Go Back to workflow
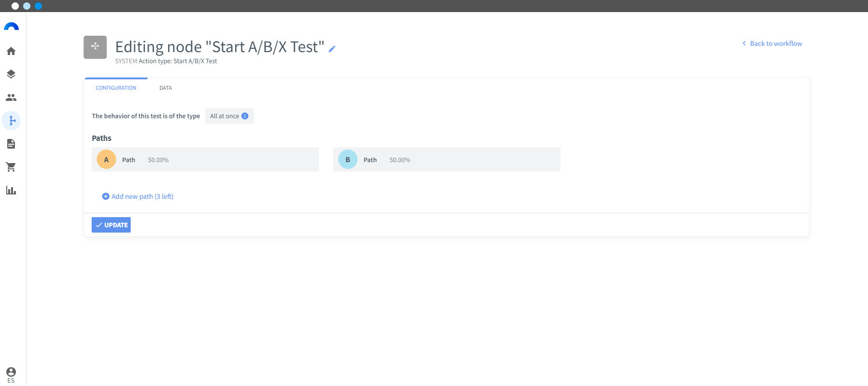Image resolution: width=868 pixels, height=386 pixels. 772,43
